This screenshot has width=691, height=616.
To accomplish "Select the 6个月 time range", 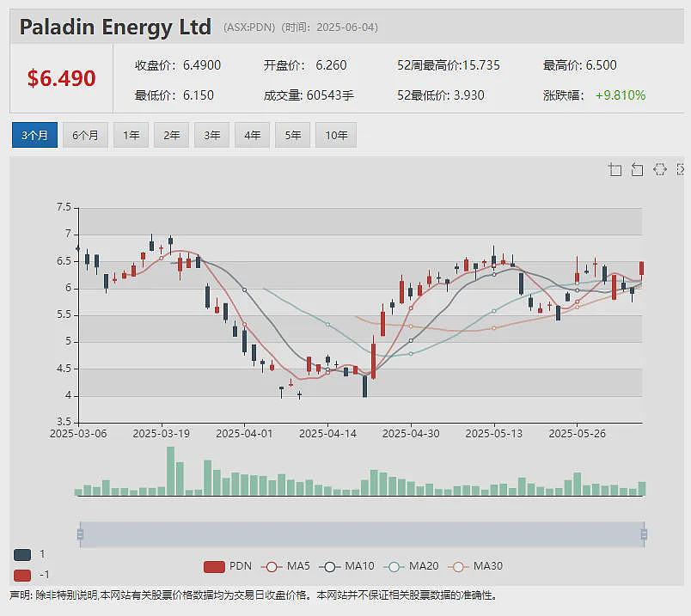I will coord(85,135).
